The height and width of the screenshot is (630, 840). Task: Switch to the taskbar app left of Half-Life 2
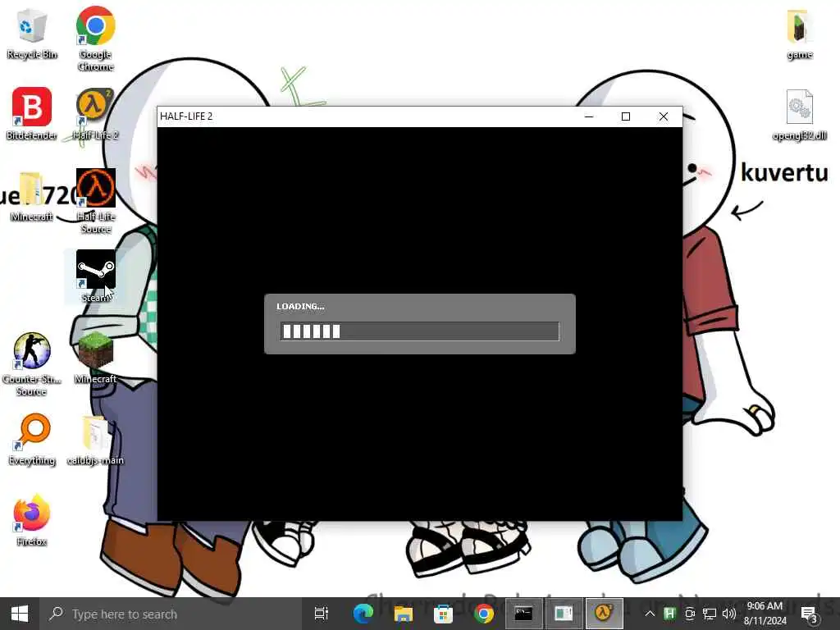pyautogui.click(x=564, y=614)
